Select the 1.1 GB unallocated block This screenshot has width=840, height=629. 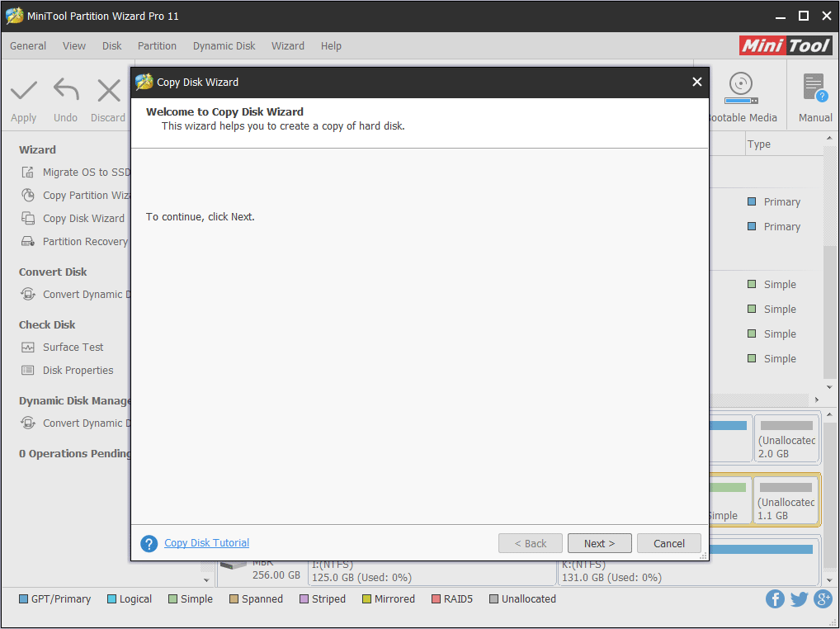point(786,500)
